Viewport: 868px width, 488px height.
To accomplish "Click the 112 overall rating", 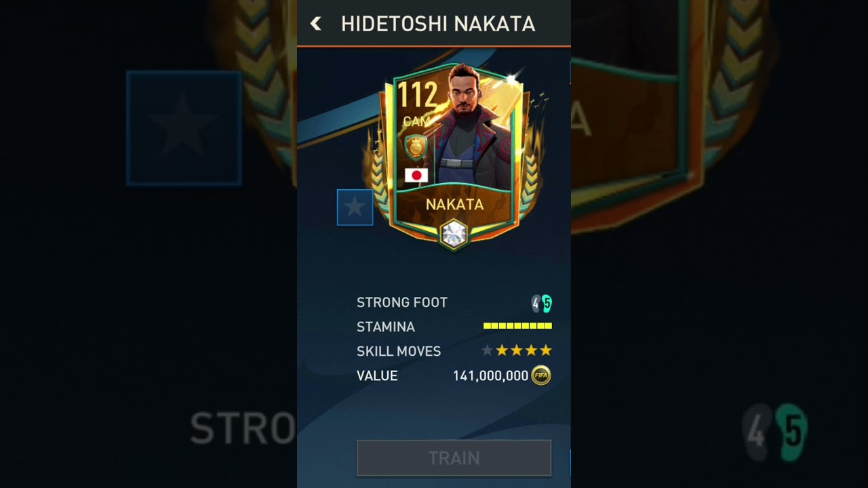I will coord(417,96).
